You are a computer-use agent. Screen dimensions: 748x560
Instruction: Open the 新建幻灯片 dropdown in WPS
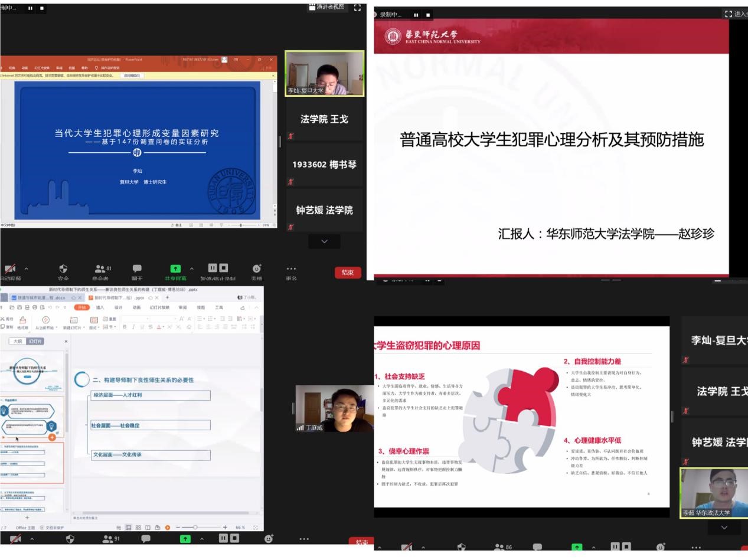[74, 323]
